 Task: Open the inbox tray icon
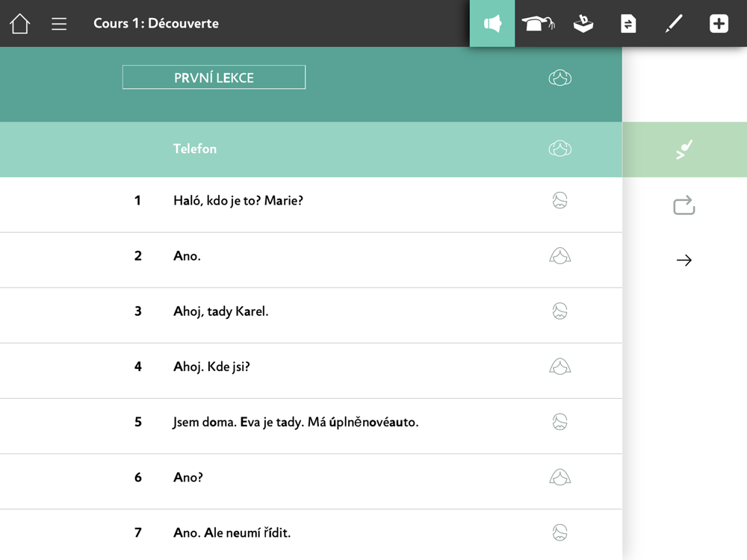point(583,24)
